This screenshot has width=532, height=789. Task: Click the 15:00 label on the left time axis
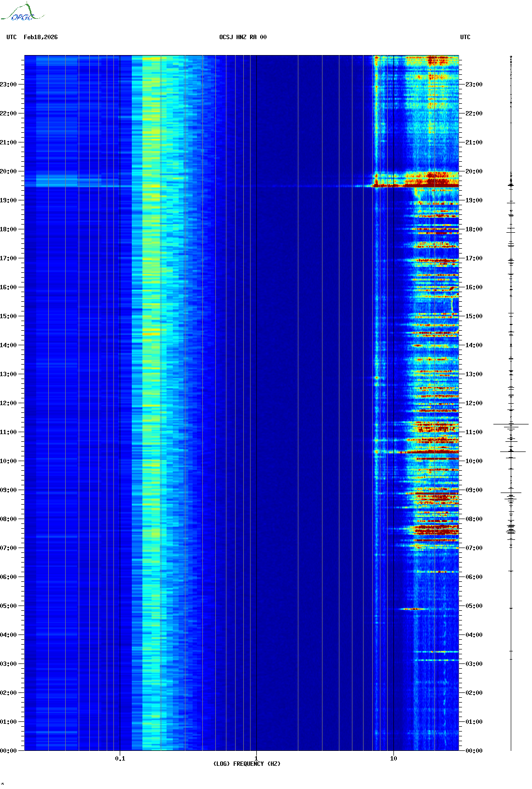(8, 316)
